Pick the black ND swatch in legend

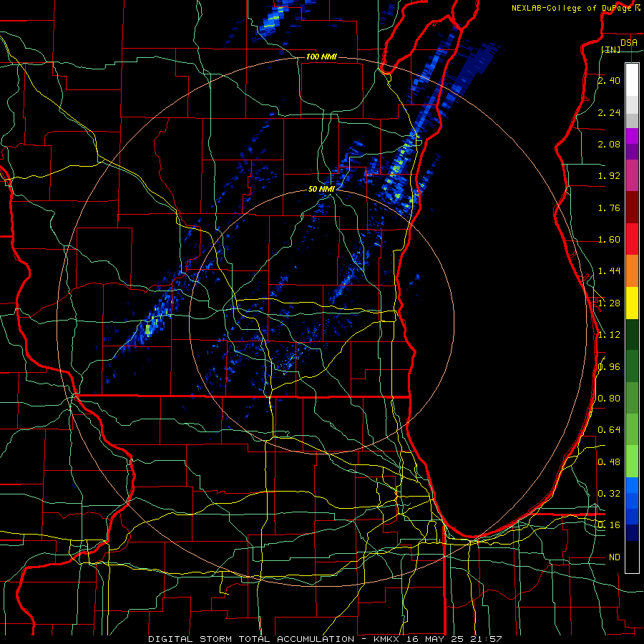(632, 557)
